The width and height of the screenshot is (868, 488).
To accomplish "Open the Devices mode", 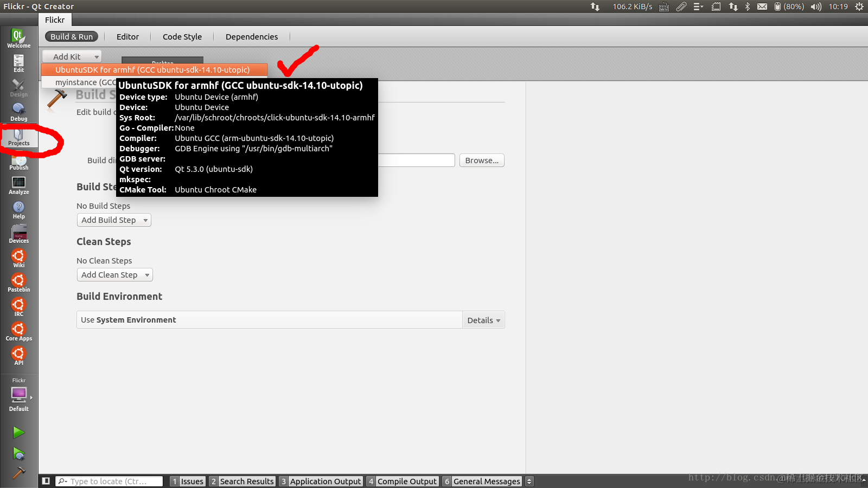I will click(x=18, y=234).
